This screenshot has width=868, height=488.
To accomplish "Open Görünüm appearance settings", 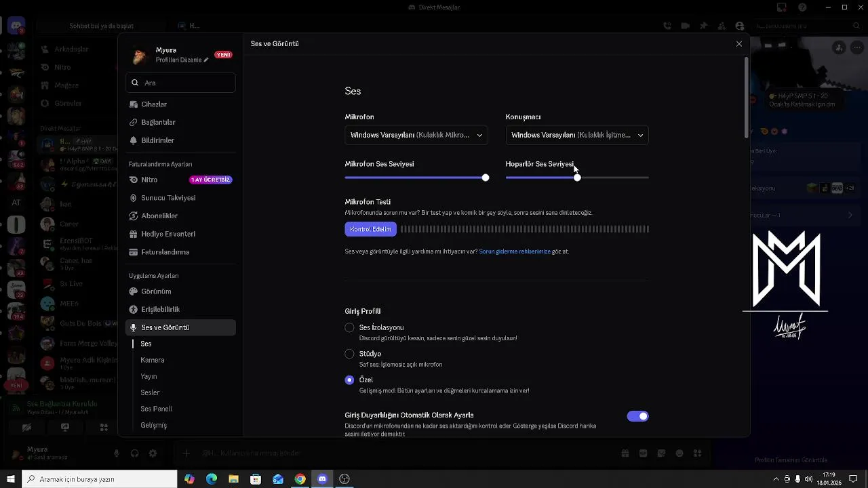I will coord(180,291).
